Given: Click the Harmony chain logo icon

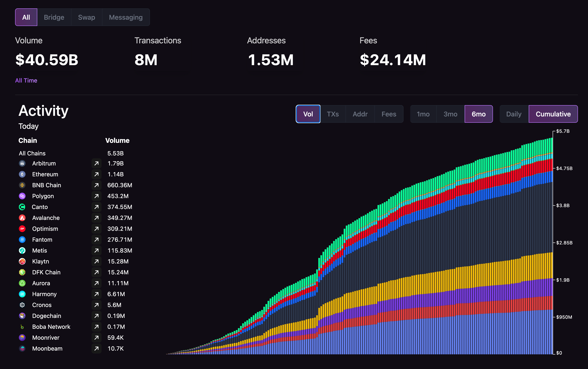Looking at the screenshot, I should [x=22, y=294].
